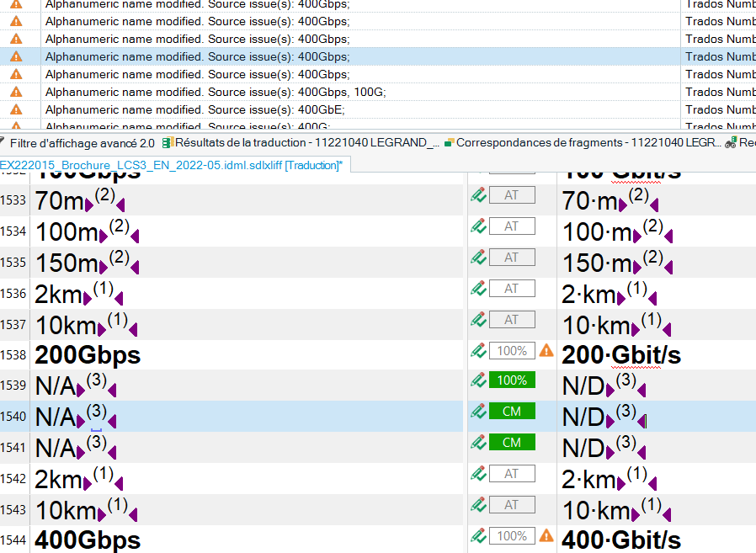
Task: Click the AT match box of segment 1537
Action: (x=512, y=320)
